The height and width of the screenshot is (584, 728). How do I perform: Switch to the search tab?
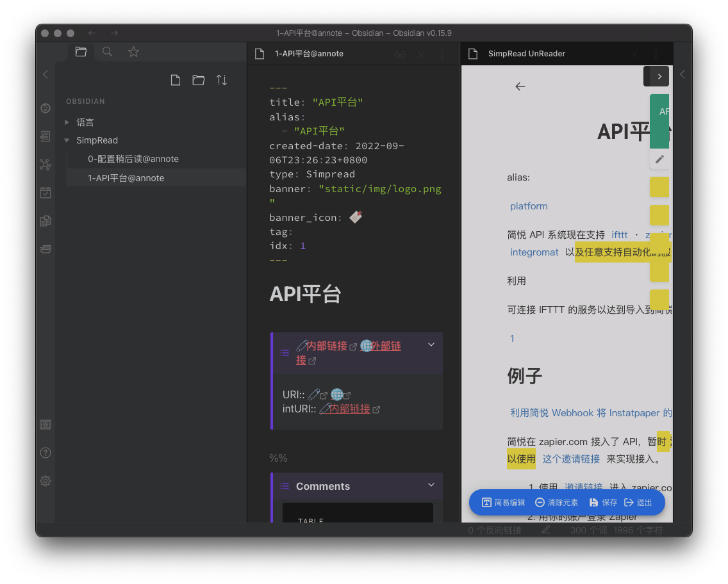107,51
